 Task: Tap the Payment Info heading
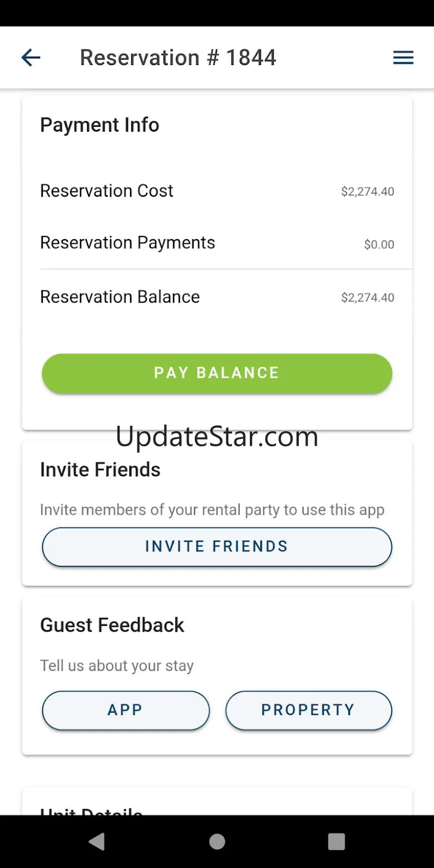pyautogui.click(x=100, y=125)
